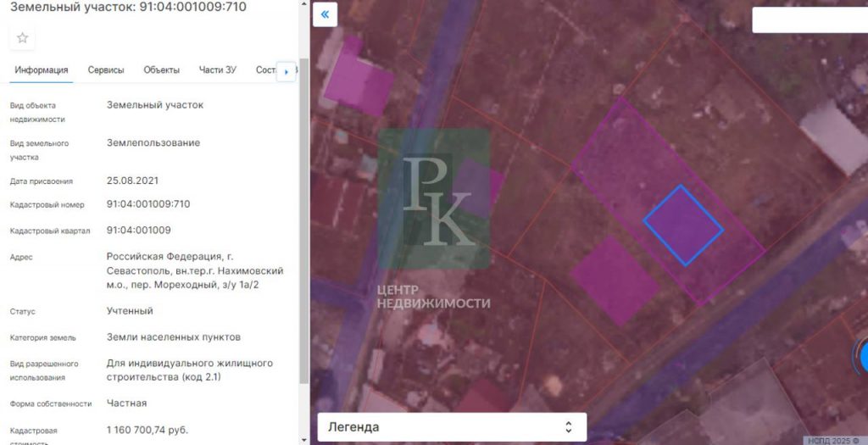Image resolution: width=868 pixels, height=445 pixels.
Task: Switch to the Сервисы tab
Action: [x=106, y=70]
